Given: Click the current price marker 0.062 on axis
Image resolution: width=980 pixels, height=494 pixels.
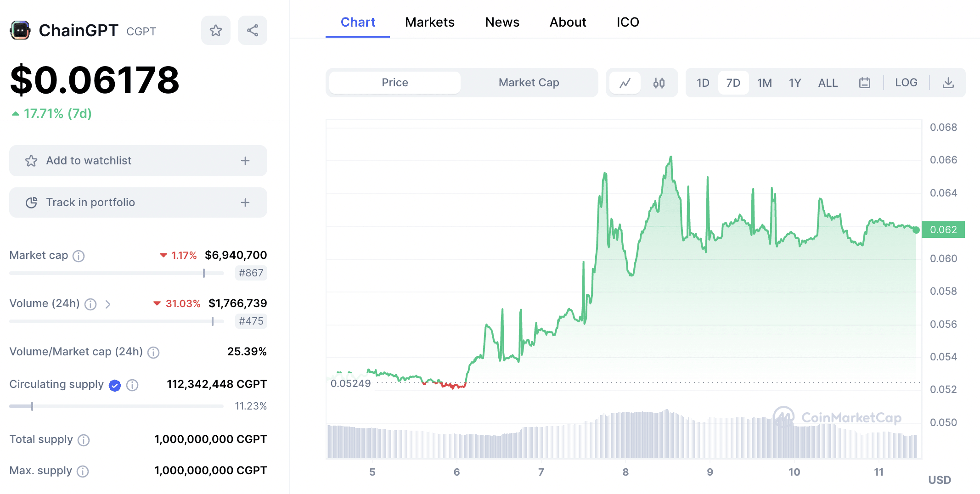Looking at the screenshot, I should pos(943,230).
